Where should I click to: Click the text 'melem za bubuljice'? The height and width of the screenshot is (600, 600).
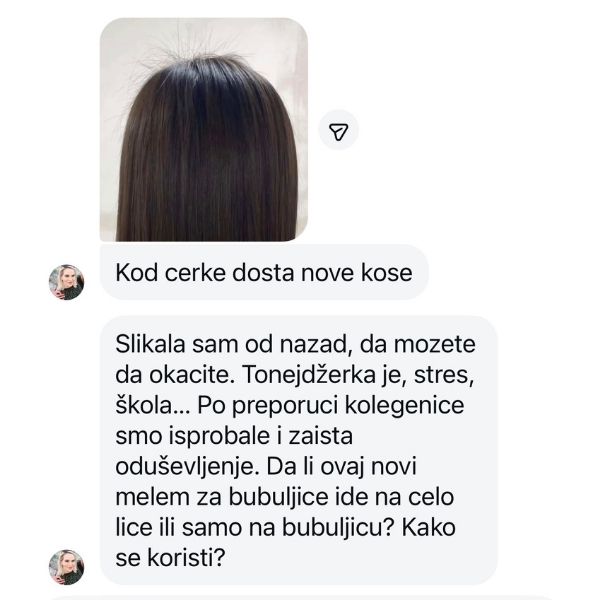click(x=222, y=497)
